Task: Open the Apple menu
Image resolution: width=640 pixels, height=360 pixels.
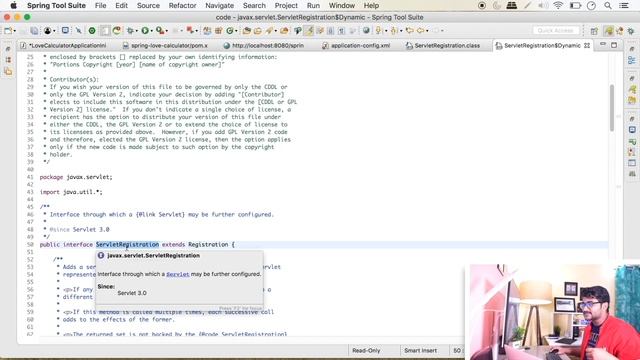Action: point(13,6)
